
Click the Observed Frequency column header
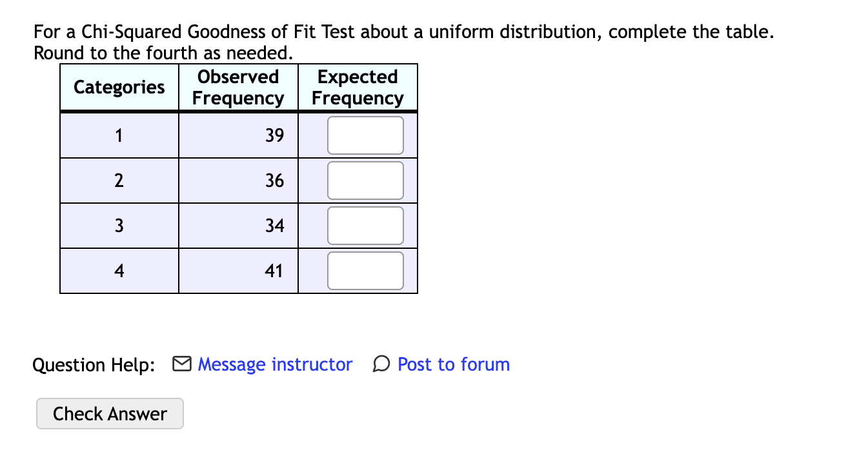coord(238,87)
